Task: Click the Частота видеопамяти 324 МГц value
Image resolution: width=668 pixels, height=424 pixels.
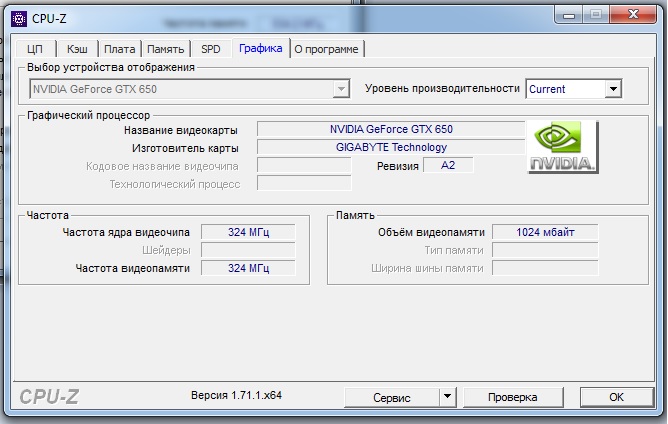Action: coord(248,268)
